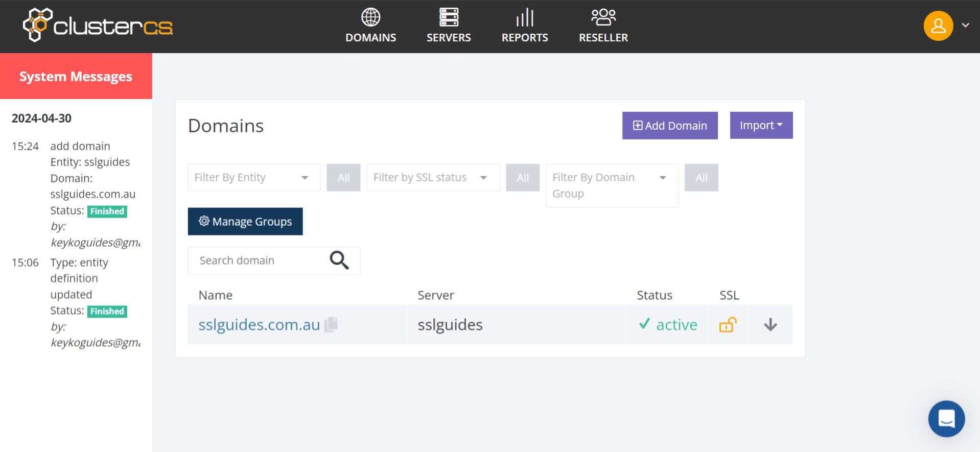Click the System Messages header
This screenshot has width=980, height=452.
coord(76,76)
